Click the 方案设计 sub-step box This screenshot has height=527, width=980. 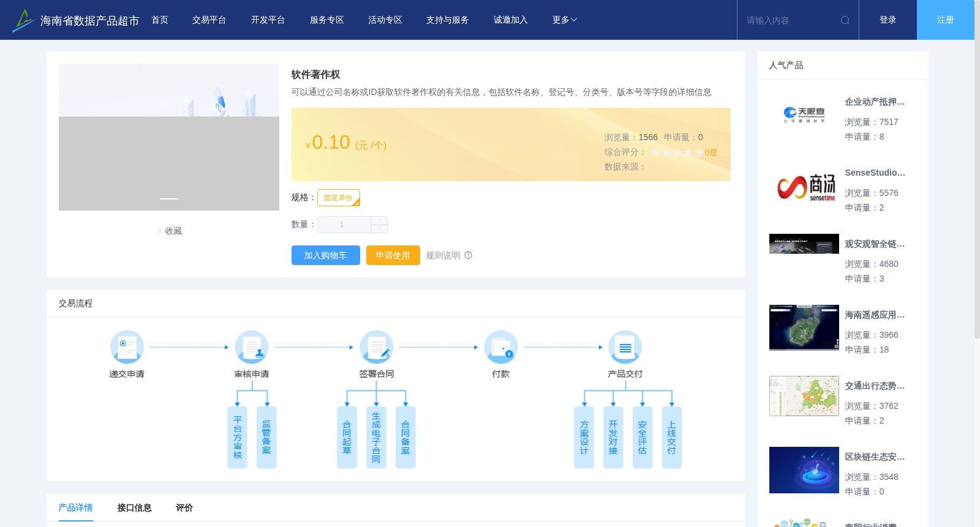(584, 438)
